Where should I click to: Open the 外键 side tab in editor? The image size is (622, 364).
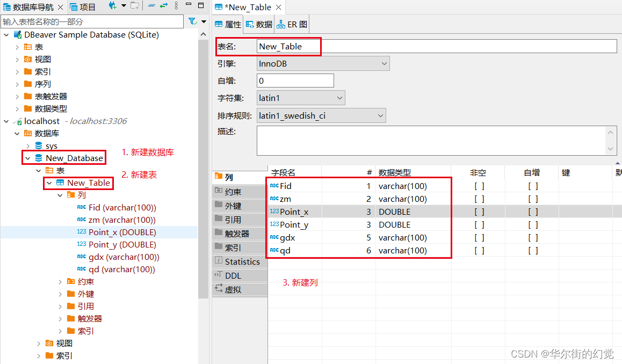tap(240, 206)
